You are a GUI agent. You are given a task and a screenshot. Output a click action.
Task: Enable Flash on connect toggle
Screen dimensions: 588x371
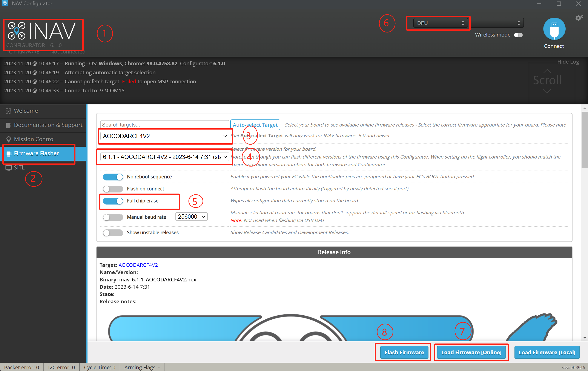[x=113, y=189]
